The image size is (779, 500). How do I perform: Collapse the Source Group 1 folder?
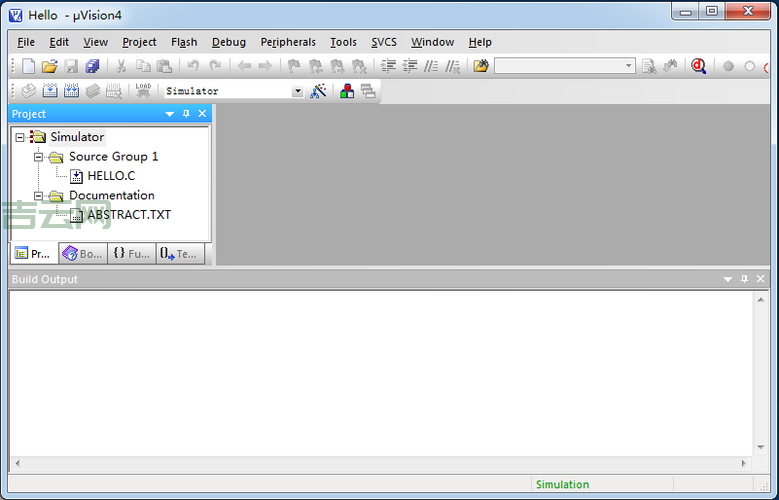38,157
